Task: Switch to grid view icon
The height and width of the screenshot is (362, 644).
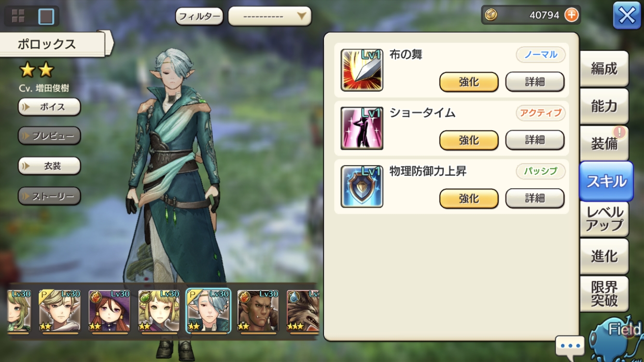Action: (x=18, y=16)
